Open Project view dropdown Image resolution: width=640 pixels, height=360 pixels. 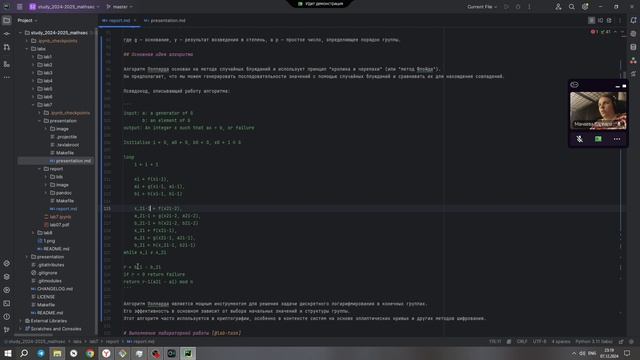point(27,20)
